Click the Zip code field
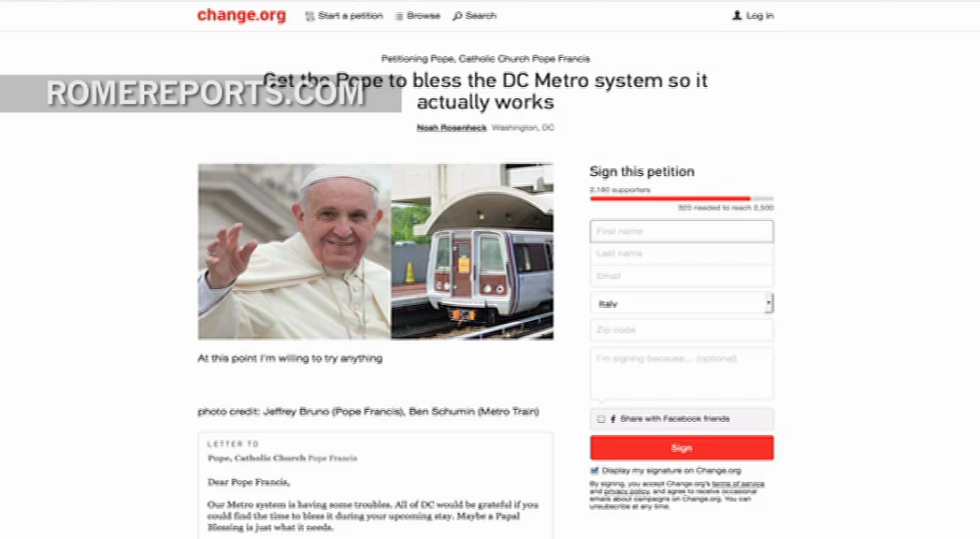Viewport: 980px width, 539px height. (x=682, y=329)
